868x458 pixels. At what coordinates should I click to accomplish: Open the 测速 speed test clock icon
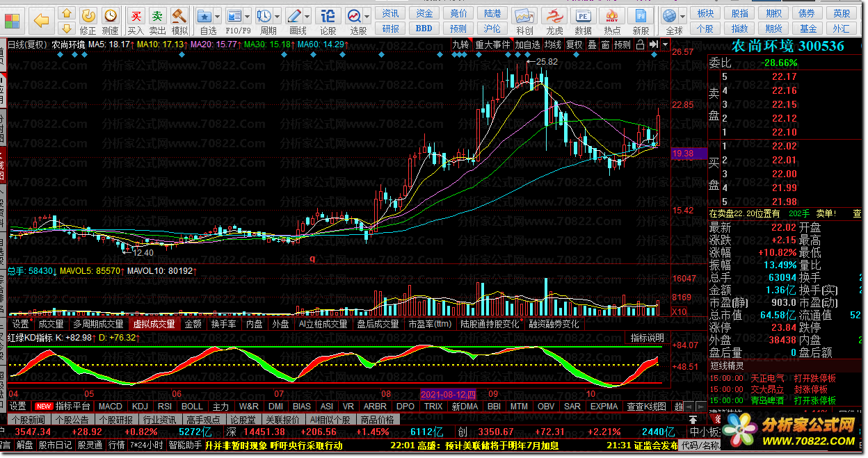pyautogui.click(x=110, y=20)
